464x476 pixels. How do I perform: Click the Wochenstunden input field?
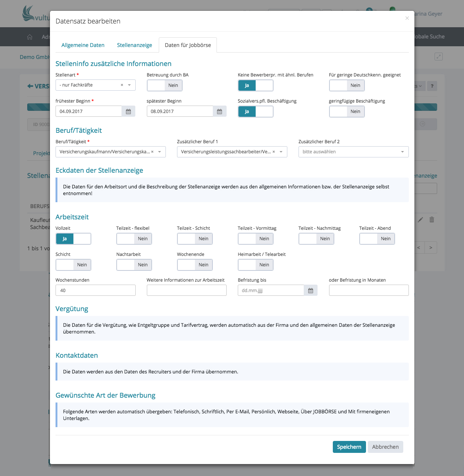coord(95,291)
